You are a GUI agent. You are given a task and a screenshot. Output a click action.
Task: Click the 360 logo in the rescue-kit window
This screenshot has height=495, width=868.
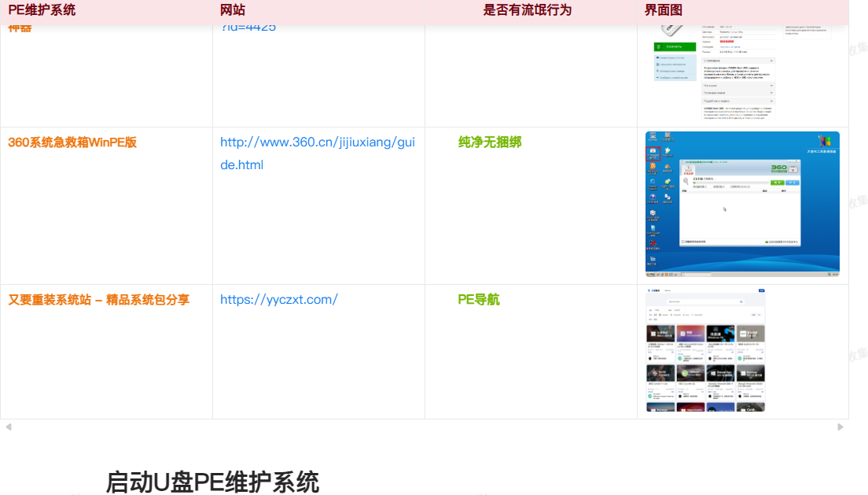click(778, 168)
